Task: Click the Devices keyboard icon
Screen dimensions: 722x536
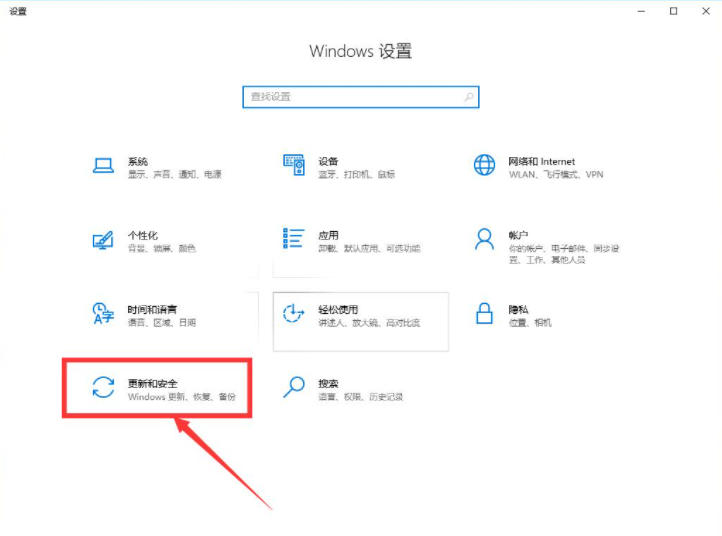Action: click(293, 165)
